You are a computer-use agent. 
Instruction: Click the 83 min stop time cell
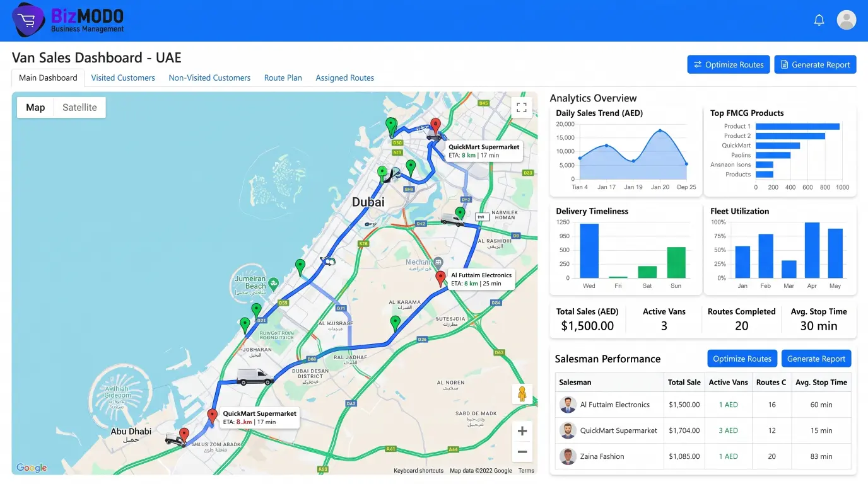click(821, 456)
